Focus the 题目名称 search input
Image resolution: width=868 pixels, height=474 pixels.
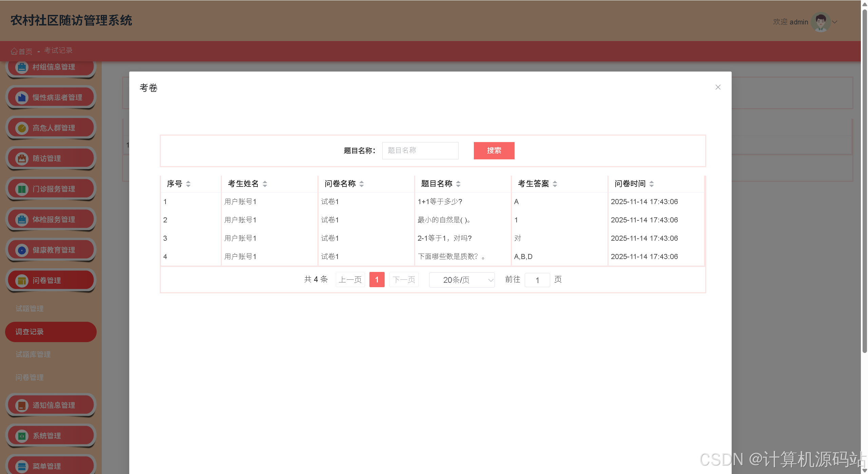point(420,151)
